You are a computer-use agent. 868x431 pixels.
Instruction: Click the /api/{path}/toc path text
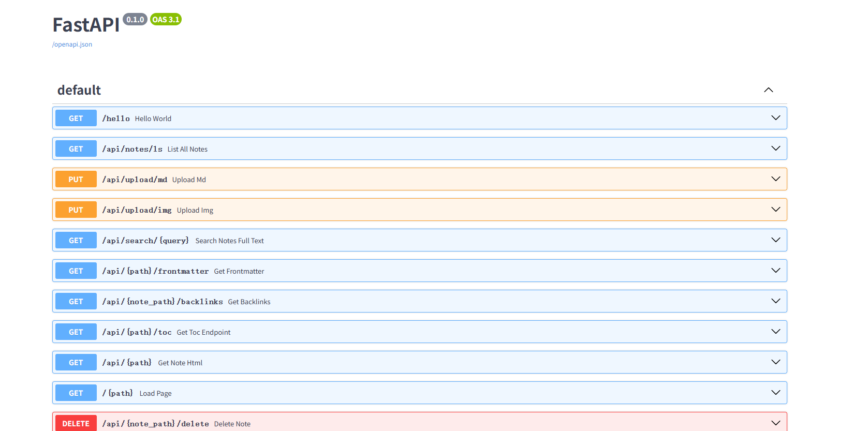pyautogui.click(x=137, y=332)
